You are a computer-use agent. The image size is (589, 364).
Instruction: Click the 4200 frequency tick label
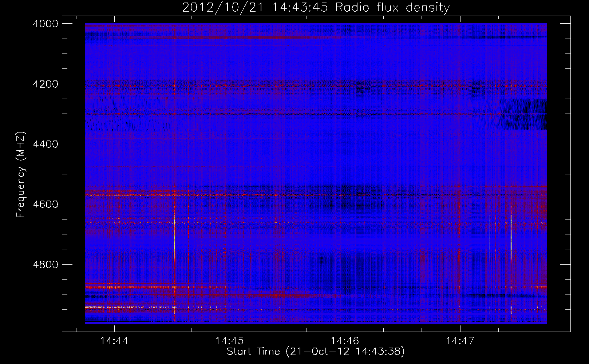point(46,84)
